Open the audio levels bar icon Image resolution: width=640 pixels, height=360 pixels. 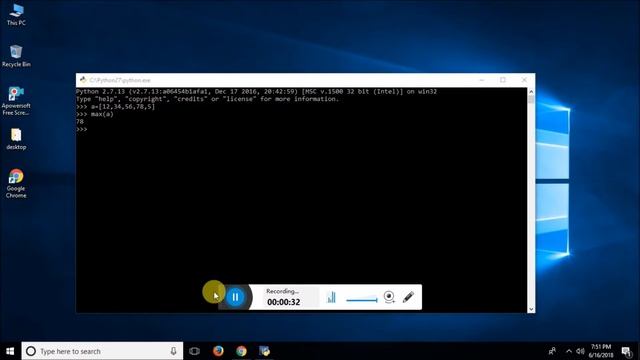click(x=331, y=297)
